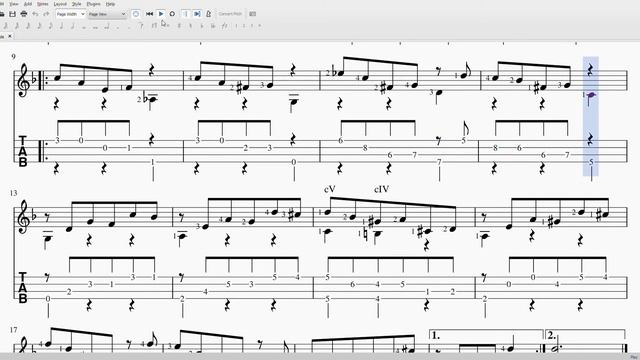
Task: Open the Page View mode dropdown
Action: pyautogui.click(x=107, y=14)
